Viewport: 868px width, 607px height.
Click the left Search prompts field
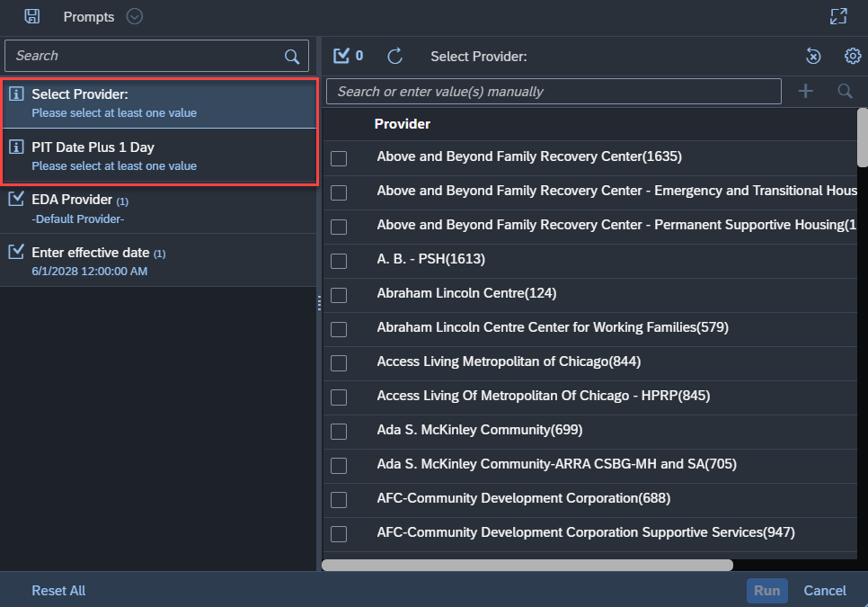[156, 56]
